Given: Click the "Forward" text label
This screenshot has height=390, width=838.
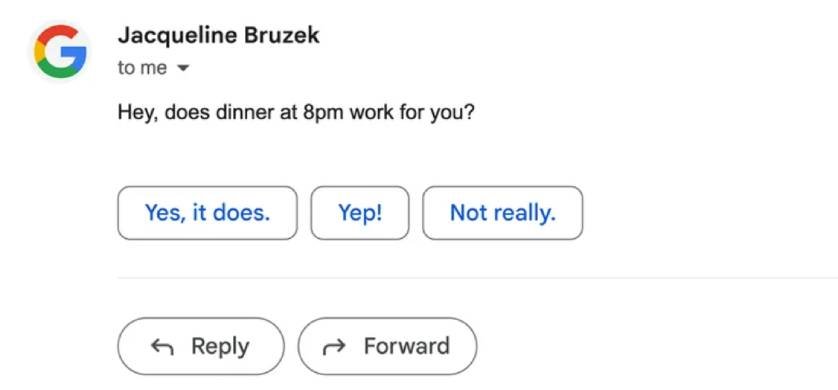Looking at the screenshot, I should click(x=407, y=346).
